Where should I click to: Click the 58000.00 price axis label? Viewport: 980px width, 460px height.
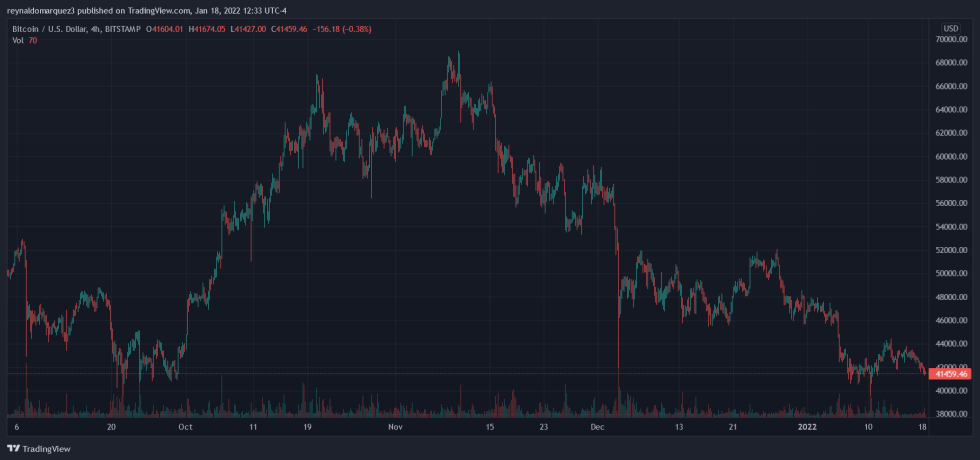point(950,180)
